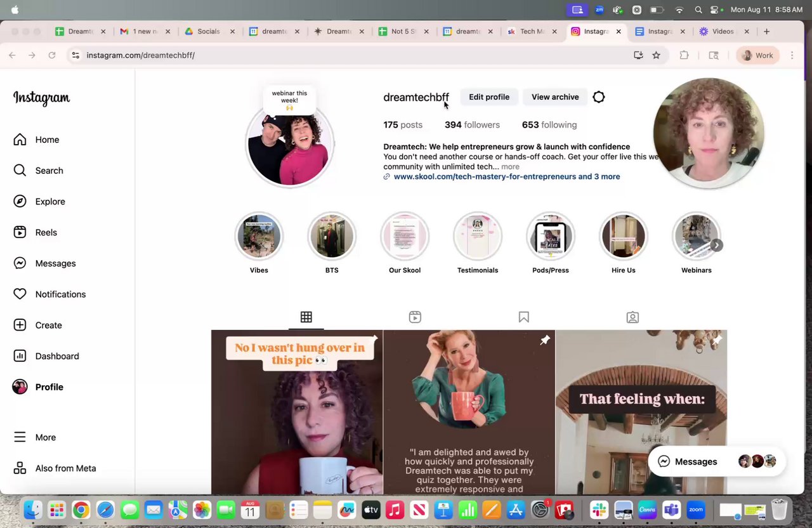Open the Our Skool highlight
812x528 pixels.
[x=405, y=236]
